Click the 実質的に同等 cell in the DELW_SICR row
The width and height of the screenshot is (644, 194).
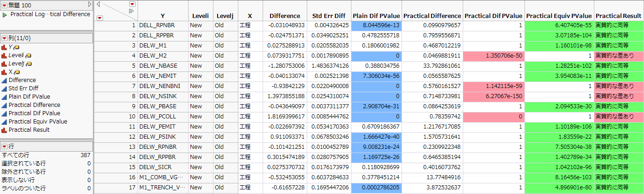click(619, 167)
